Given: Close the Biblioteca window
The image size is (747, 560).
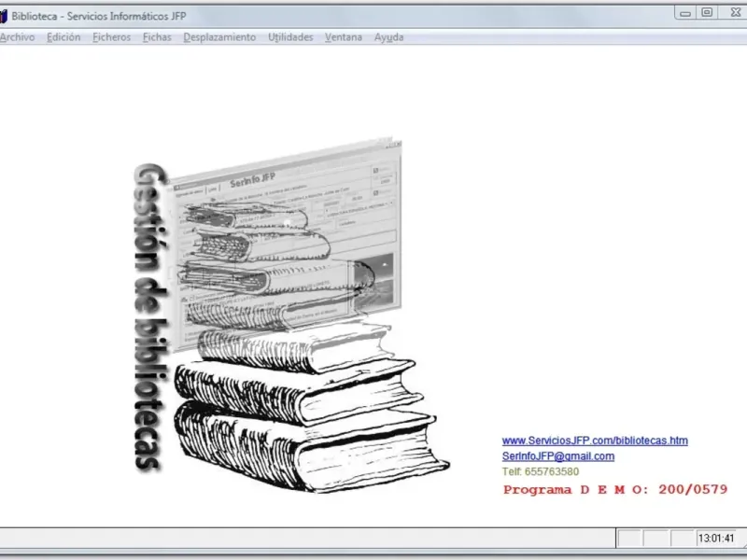Looking at the screenshot, I should tap(734, 13).
